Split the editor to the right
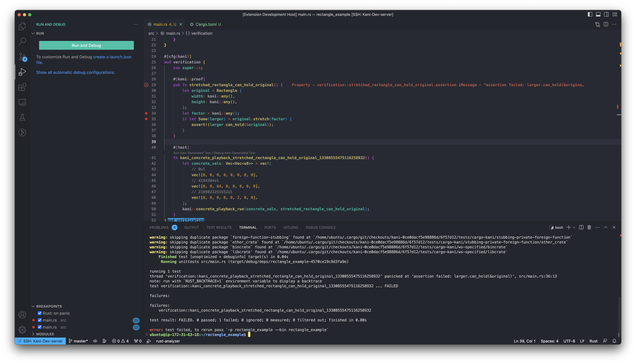The width and height of the screenshot is (636, 364). pos(606,24)
